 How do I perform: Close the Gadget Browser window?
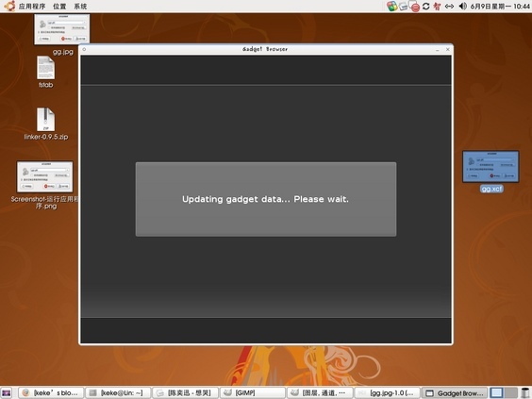(x=447, y=49)
